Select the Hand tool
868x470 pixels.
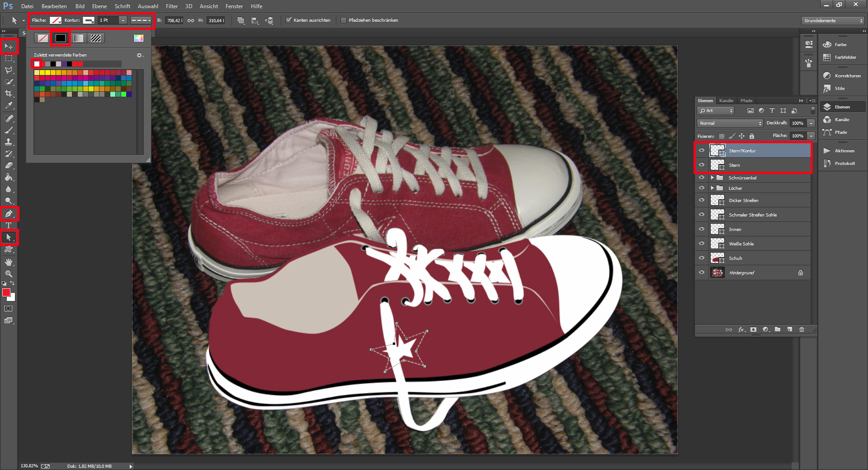point(9,262)
